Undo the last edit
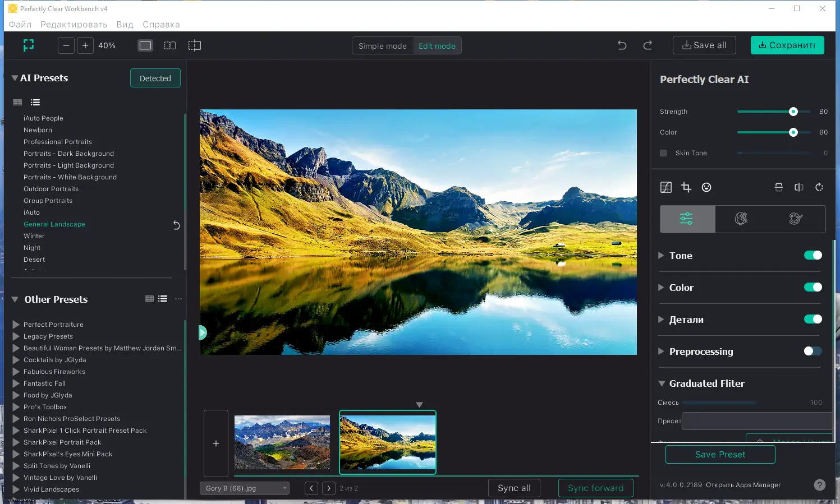Image resolution: width=840 pixels, height=504 pixels. pos(622,45)
